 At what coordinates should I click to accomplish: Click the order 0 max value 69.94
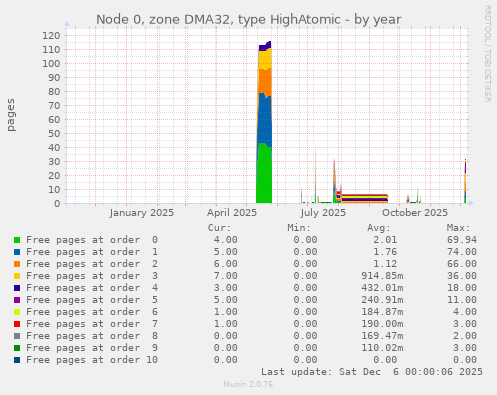[x=462, y=240]
